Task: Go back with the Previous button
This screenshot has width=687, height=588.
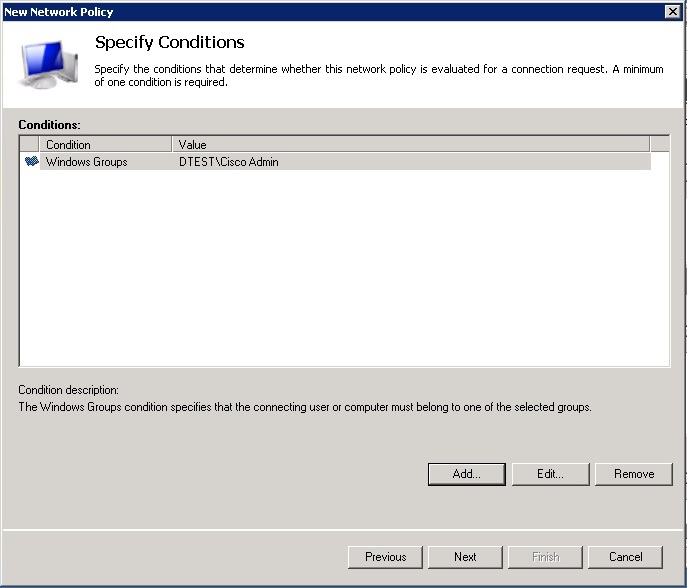Action: [x=385, y=557]
